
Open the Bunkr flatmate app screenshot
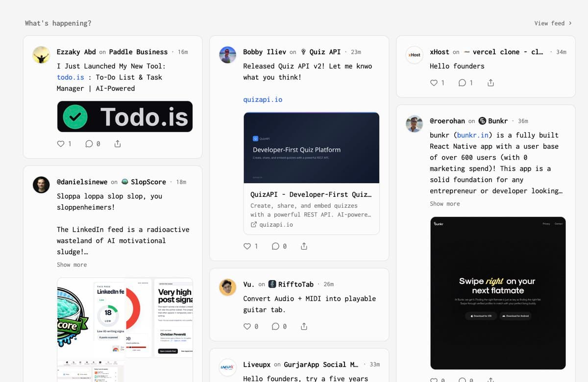pos(498,293)
